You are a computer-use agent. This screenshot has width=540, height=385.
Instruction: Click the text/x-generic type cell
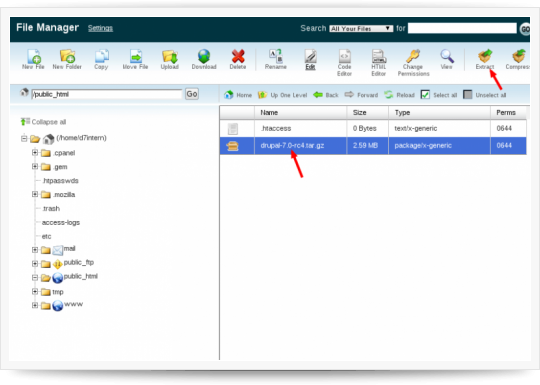(416, 128)
